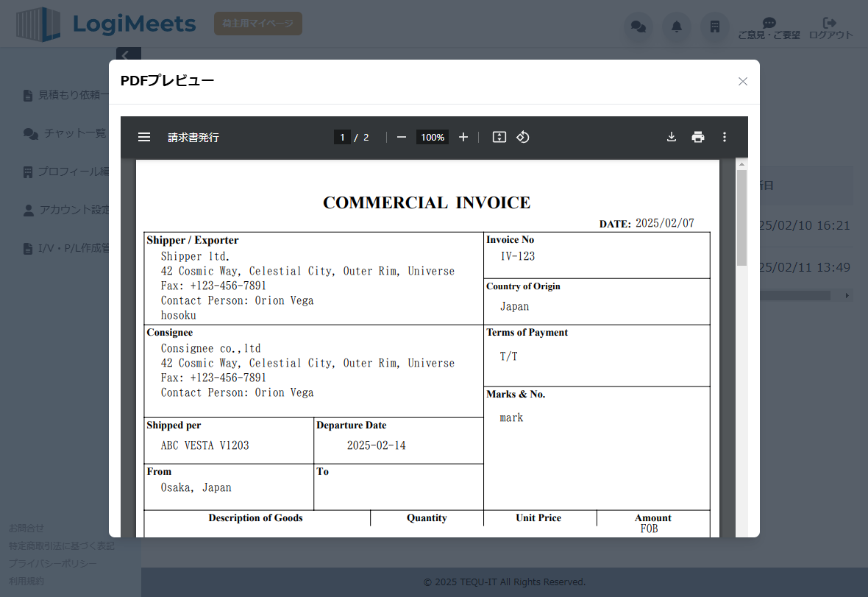Viewport: 868px width, 597px height.
Task: Click hosoku text in shipper box
Action: [178, 315]
